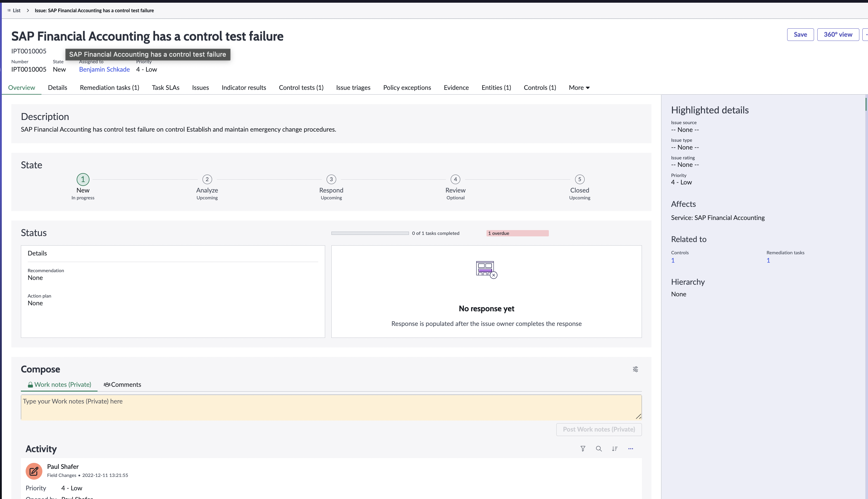This screenshot has height=499, width=868.
Task: Click Service: SAP Financial Accounting text
Action: coord(718,218)
